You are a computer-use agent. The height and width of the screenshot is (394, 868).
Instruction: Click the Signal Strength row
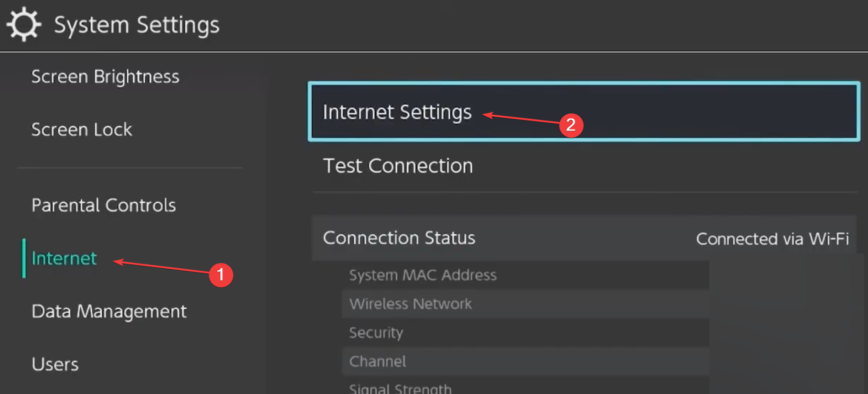pos(525,385)
